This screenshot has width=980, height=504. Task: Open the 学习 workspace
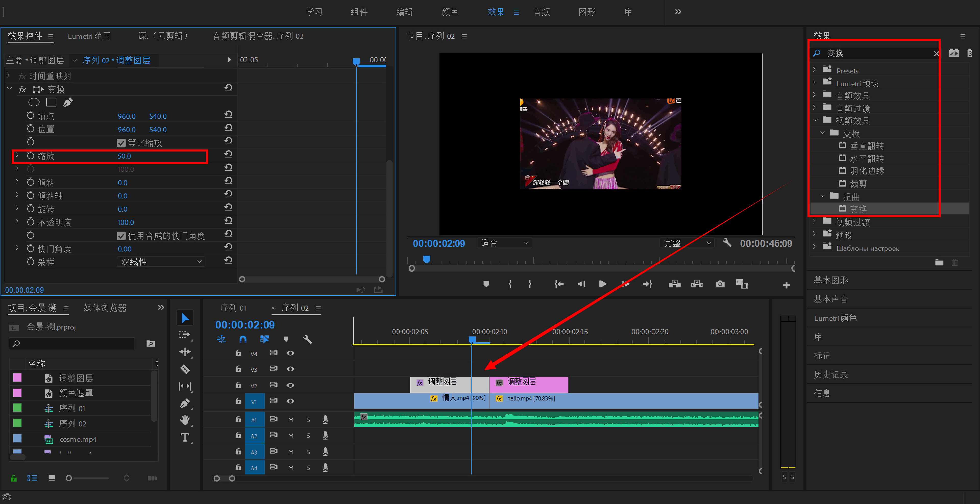click(314, 11)
